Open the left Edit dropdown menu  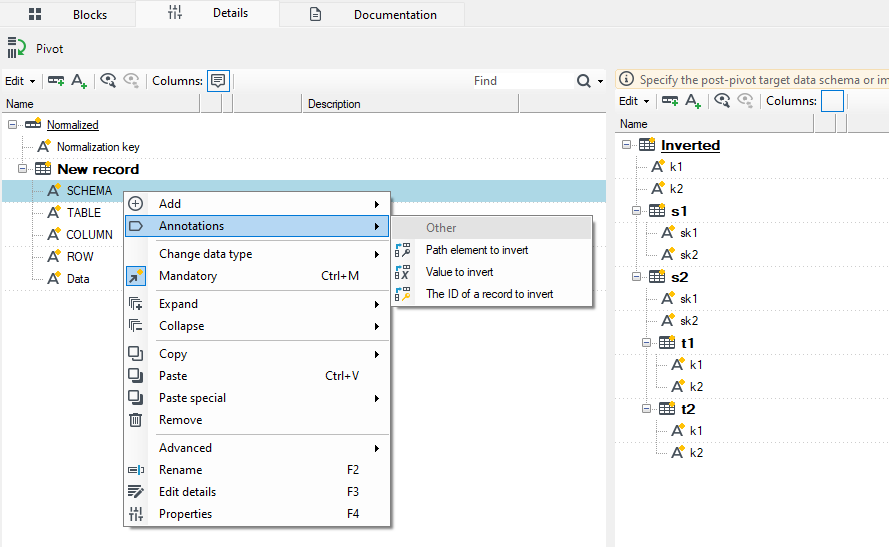20,81
